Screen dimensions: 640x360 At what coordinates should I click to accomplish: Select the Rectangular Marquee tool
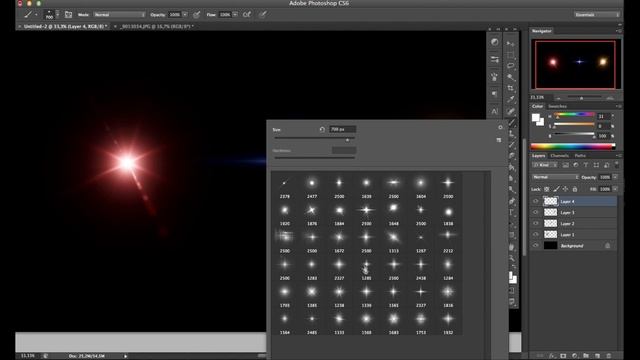pyautogui.click(x=511, y=55)
